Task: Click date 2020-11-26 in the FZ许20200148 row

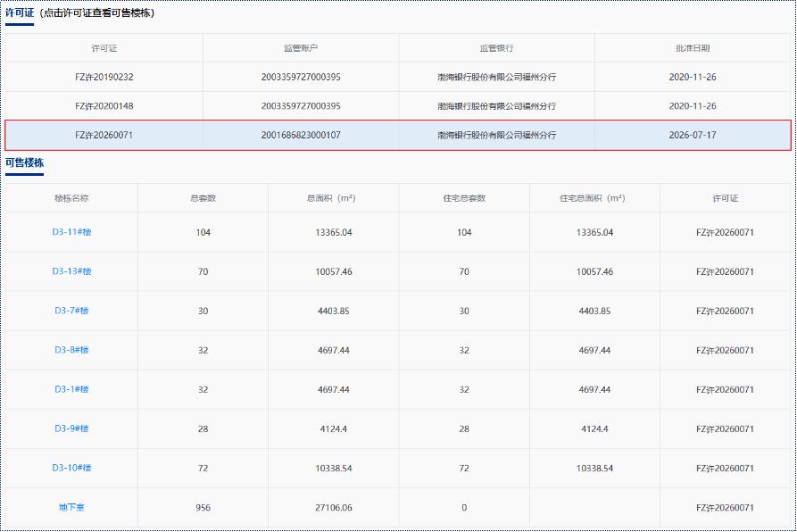Action: point(693,106)
